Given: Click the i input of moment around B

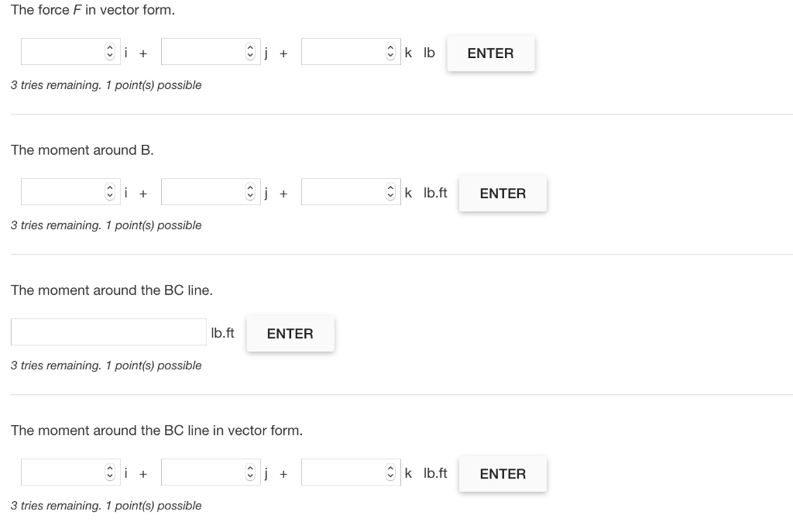Looking at the screenshot, I should coord(62,191).
